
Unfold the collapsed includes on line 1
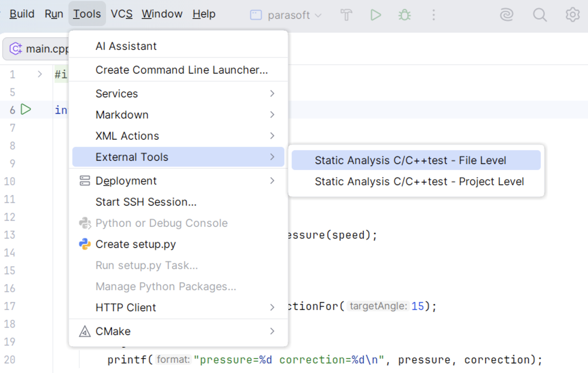[x=40, y=74]
